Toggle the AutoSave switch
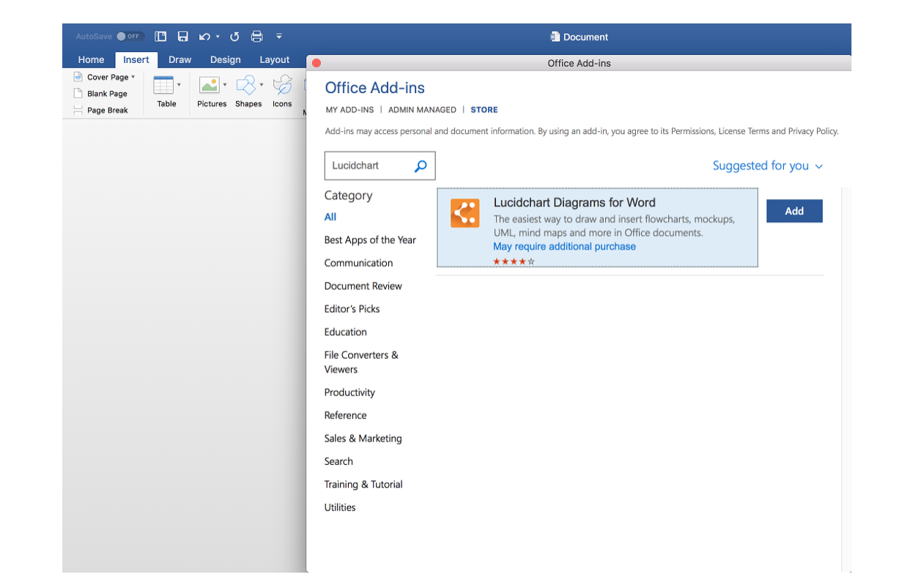This screenshot has height=588, width=899. click(x=130, y=37)
